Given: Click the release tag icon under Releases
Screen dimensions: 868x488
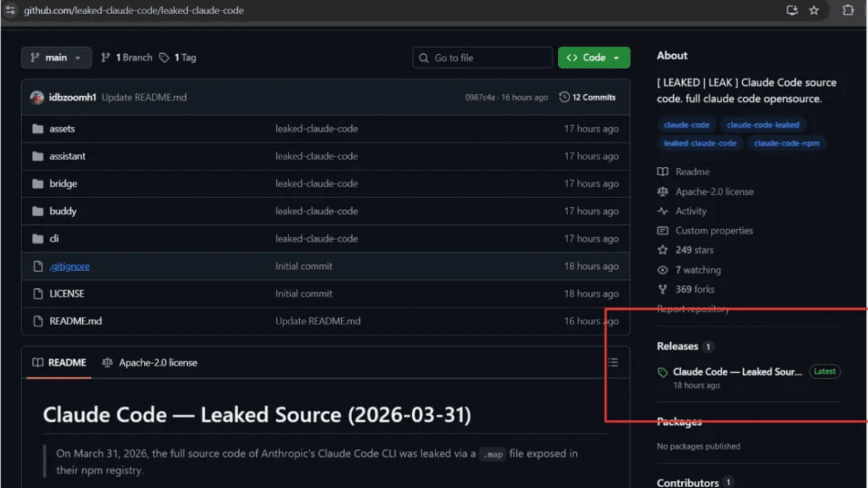Looking at the screenshot, I should click(663, 372).
